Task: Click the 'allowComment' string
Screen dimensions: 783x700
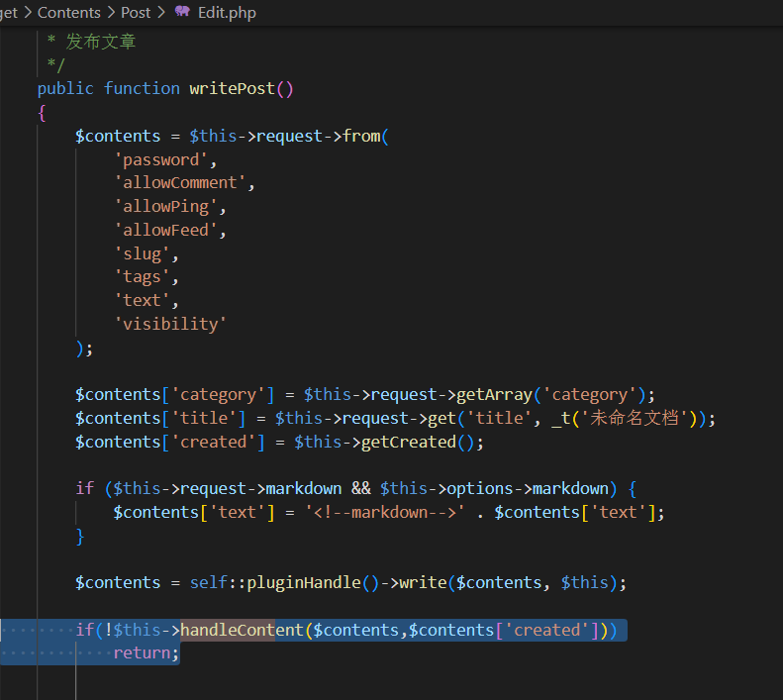Action: [x=182, y=182]
